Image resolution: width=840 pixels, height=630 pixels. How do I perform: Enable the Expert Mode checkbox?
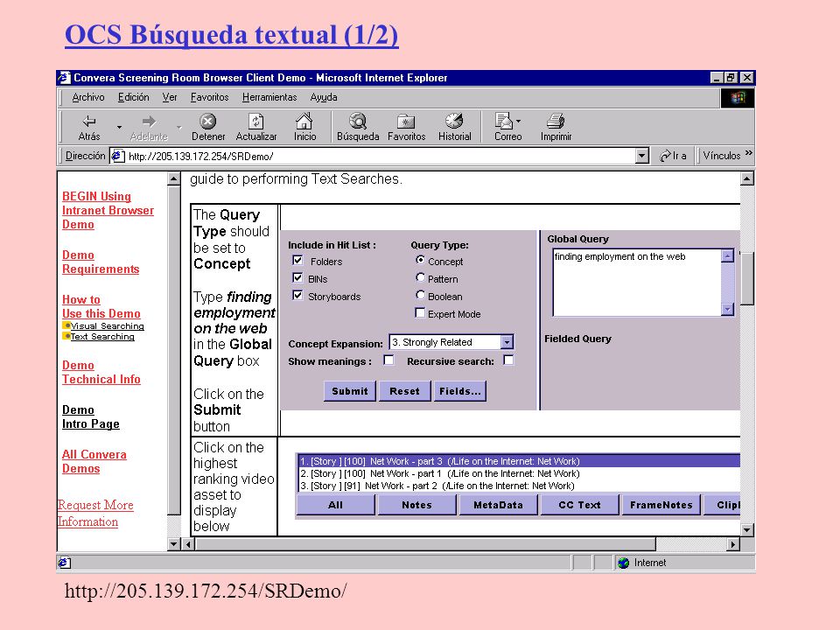coord(421,313)
